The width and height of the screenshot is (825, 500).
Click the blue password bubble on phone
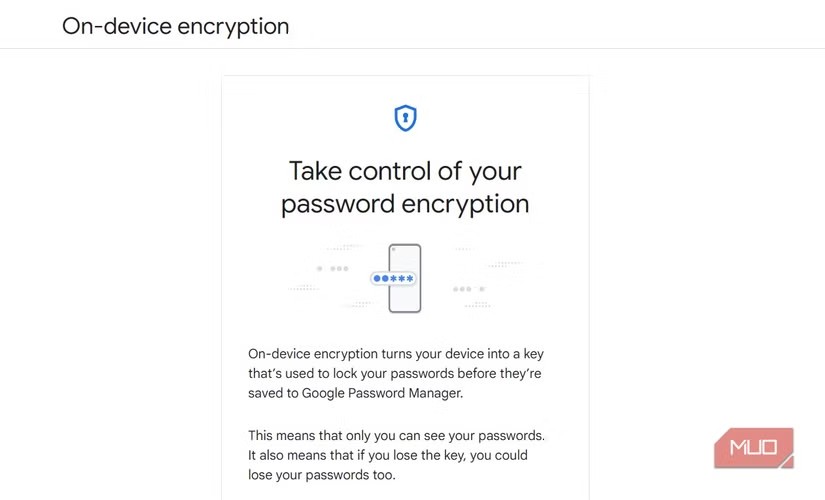pyautogui.click(x=392, y=279)
